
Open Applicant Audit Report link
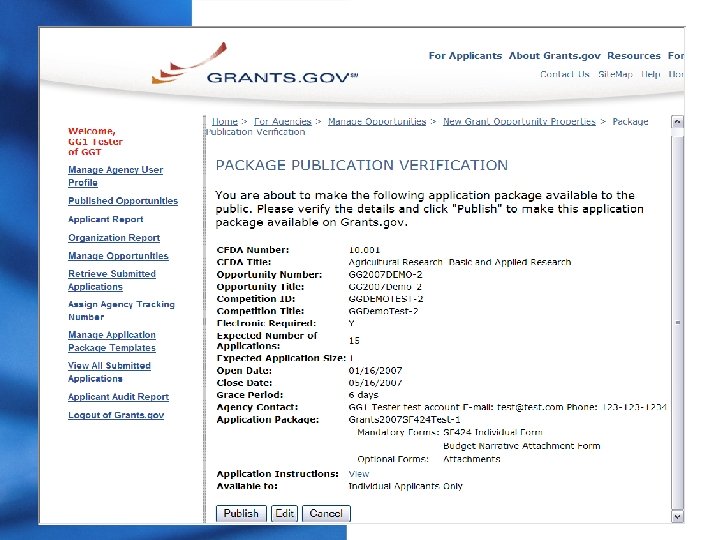pos(118,397)
